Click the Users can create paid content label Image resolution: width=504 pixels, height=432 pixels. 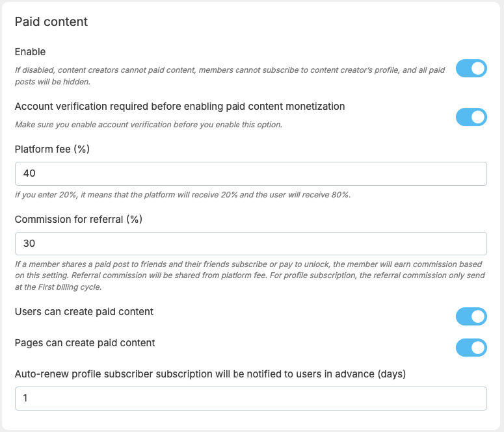tap(84, 312)
